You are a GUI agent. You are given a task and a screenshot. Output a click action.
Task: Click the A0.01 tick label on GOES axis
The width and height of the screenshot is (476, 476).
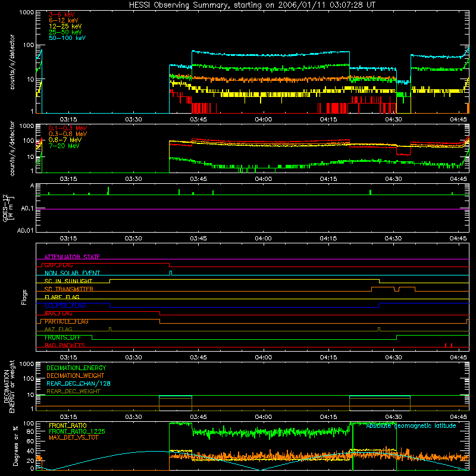pyautogui.click(x=26, y=231)
